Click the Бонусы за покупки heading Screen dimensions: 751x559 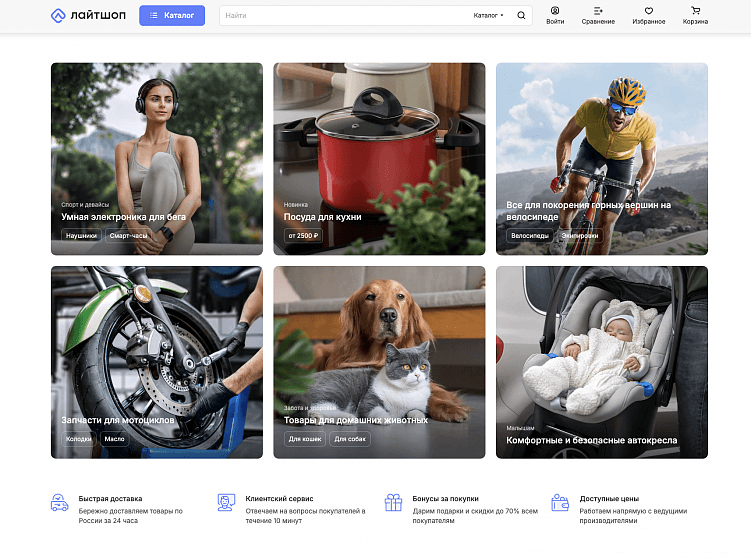(x=445, y=499)
